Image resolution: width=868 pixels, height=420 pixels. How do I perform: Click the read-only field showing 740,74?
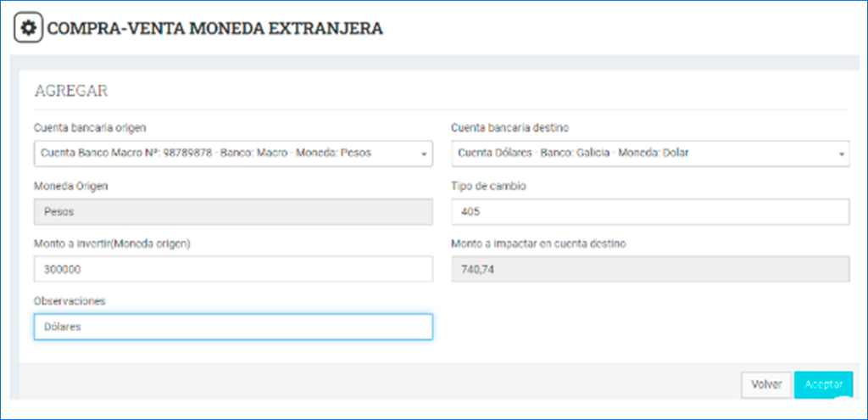[650, 269]
